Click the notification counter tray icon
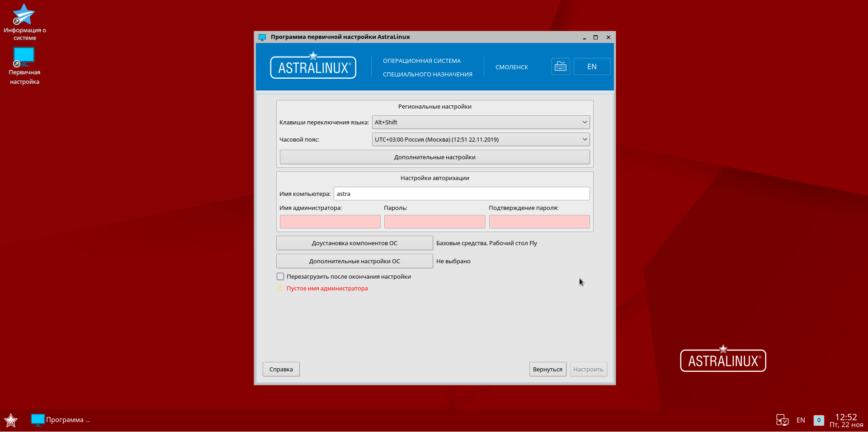 818,420
